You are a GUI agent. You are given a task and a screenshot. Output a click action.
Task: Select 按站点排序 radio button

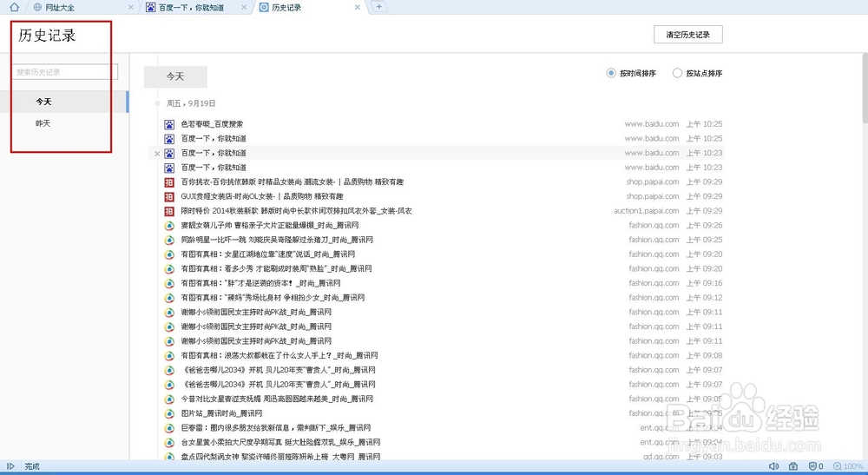coord(677,73)
